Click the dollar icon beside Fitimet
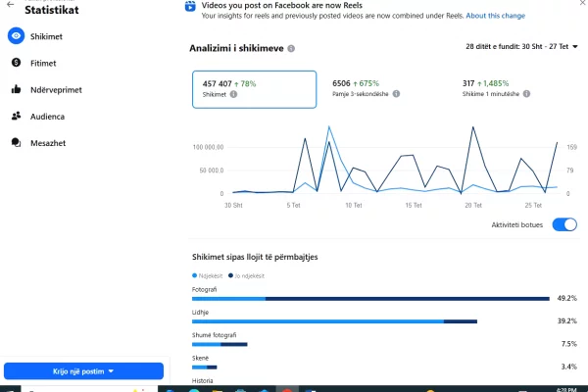The width and height of the screenshot is (588, 392). coord(16,62)
